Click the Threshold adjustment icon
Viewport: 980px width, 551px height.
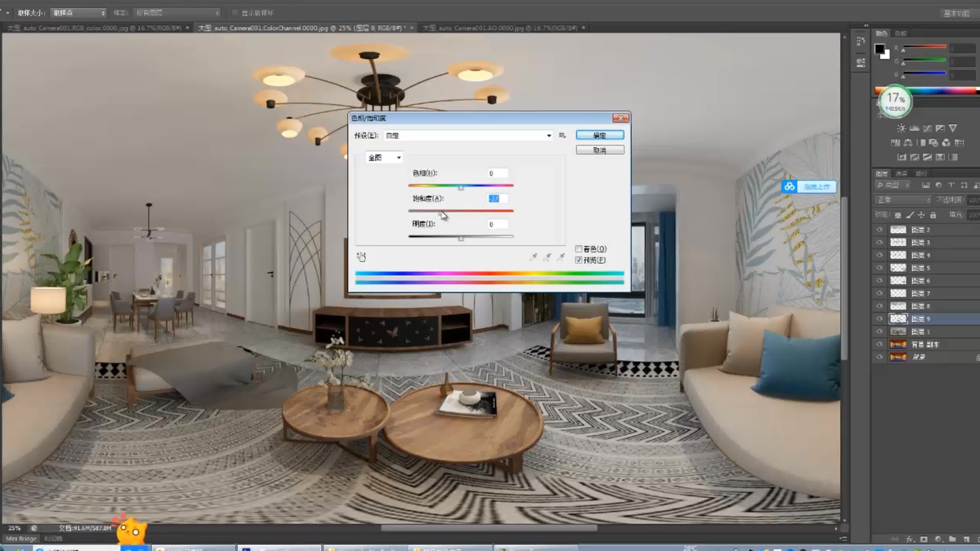[x=927, y=157]
